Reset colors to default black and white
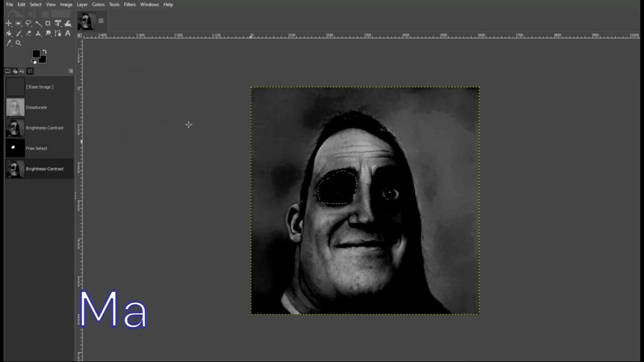 click(34, 62)
